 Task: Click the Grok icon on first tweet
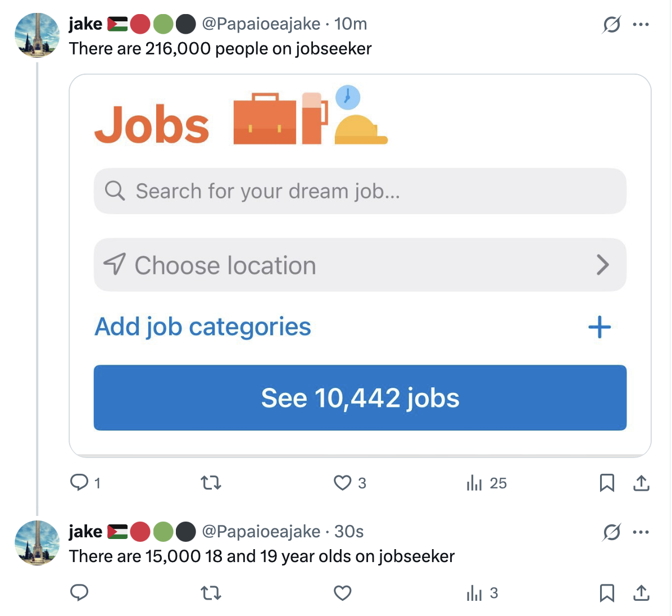[x=611, y=25]
